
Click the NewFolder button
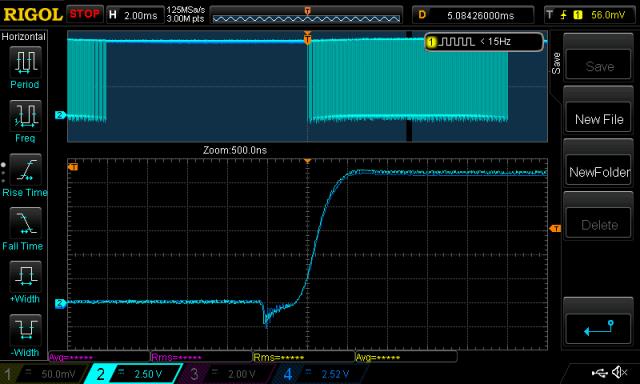coord(598,172)
